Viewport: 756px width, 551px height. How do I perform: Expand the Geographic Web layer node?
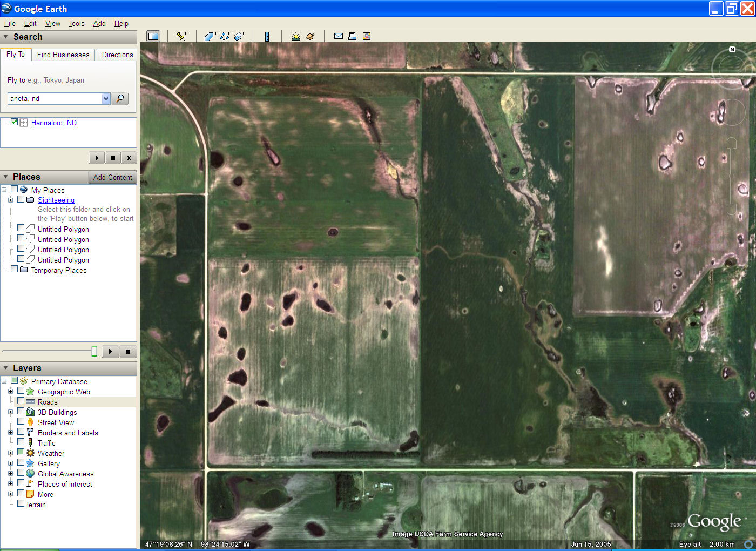click(x=10, y=391)
